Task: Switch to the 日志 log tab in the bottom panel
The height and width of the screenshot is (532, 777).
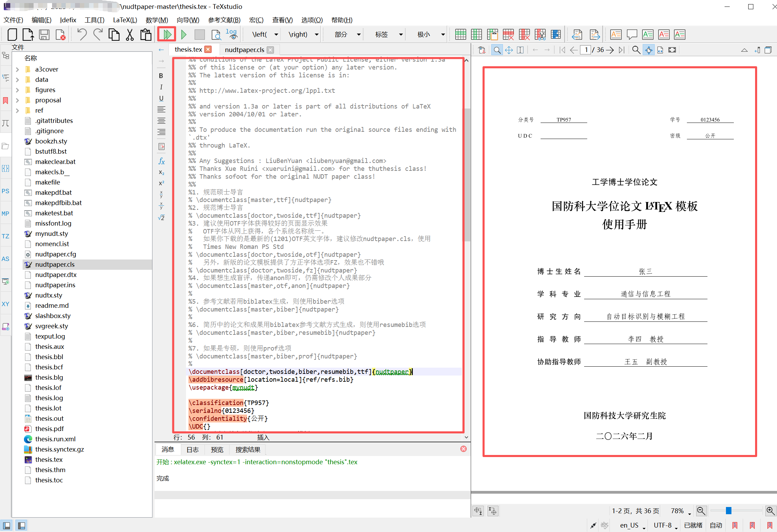Action: 193,449
